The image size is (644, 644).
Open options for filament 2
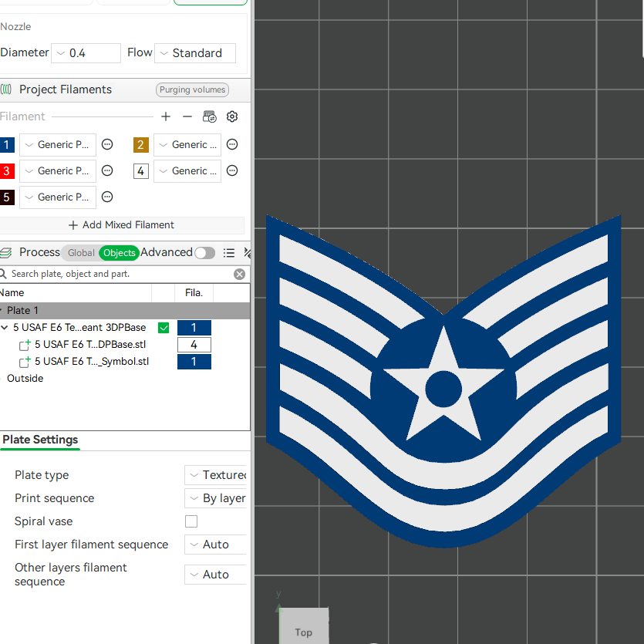[232, 144]
